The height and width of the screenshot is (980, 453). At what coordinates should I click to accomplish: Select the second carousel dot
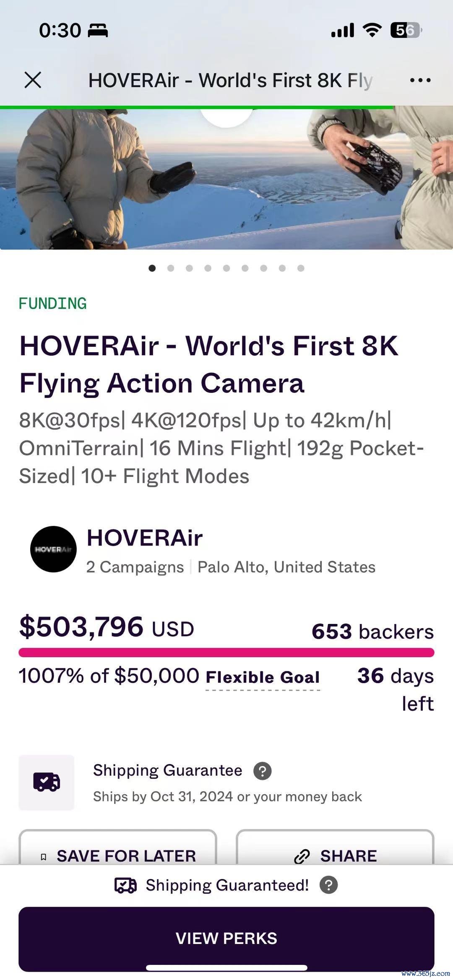pyautogui.click(x=171, y=268)
